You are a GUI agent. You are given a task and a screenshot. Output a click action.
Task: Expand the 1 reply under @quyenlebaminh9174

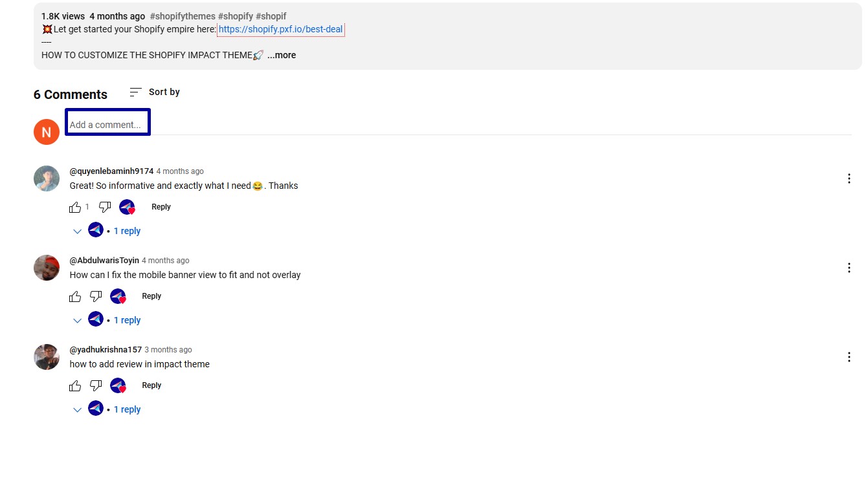tap(107, 231)
